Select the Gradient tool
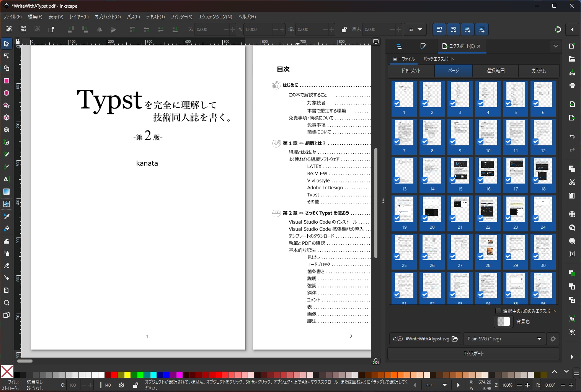 click(7, 192)
